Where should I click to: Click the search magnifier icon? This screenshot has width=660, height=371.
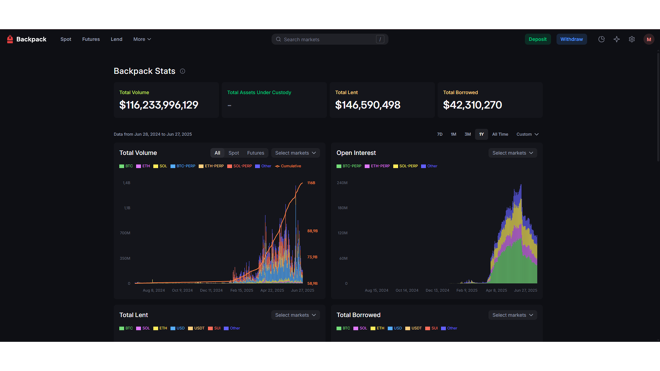click(278, 39)
